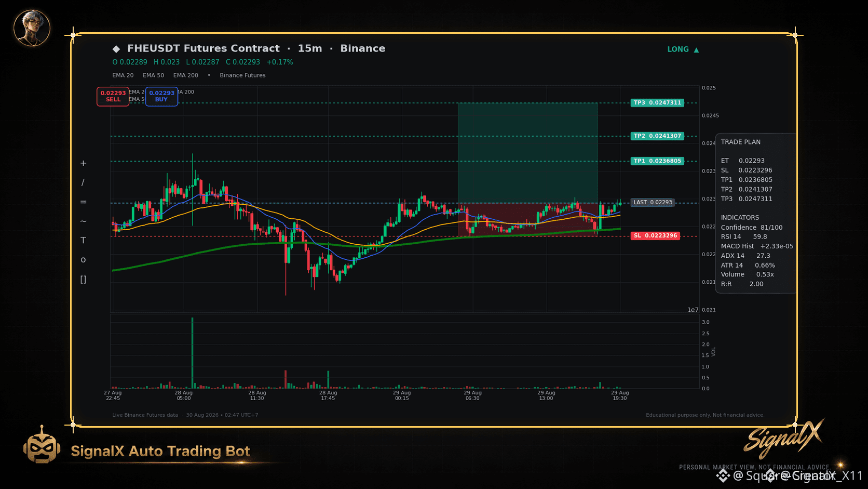Click the R:R 2.00 row
The image size is (868, 489).
pos(742,284)
